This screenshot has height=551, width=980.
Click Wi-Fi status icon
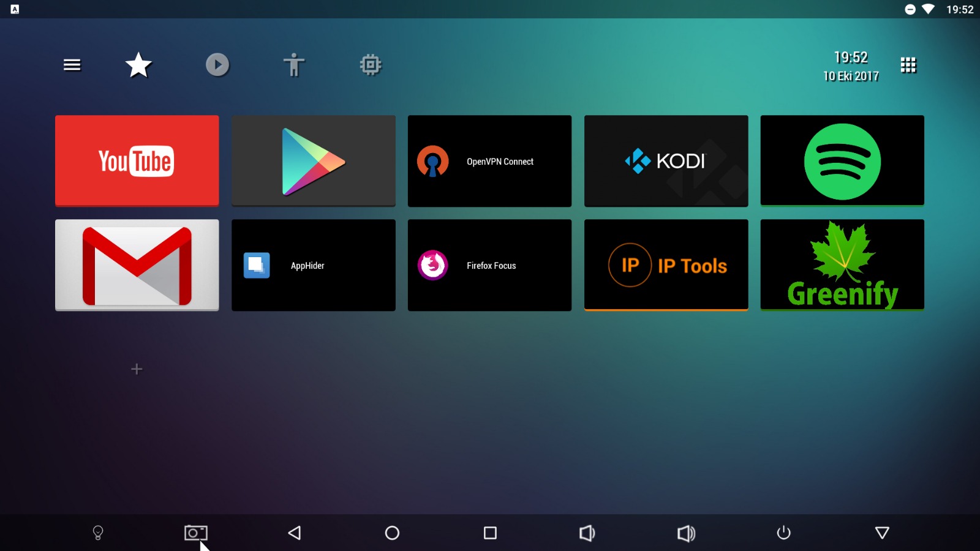929,9
